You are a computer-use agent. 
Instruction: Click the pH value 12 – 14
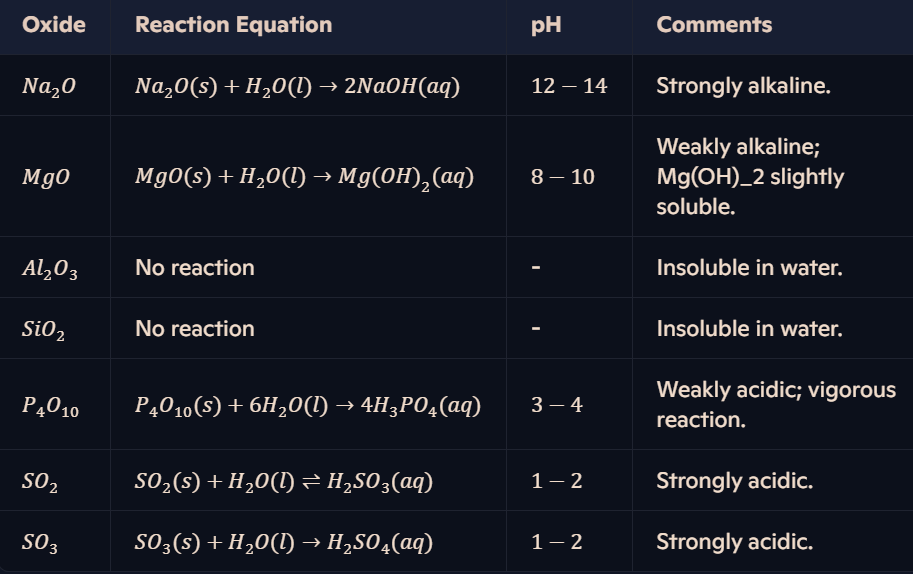[569, 86]
